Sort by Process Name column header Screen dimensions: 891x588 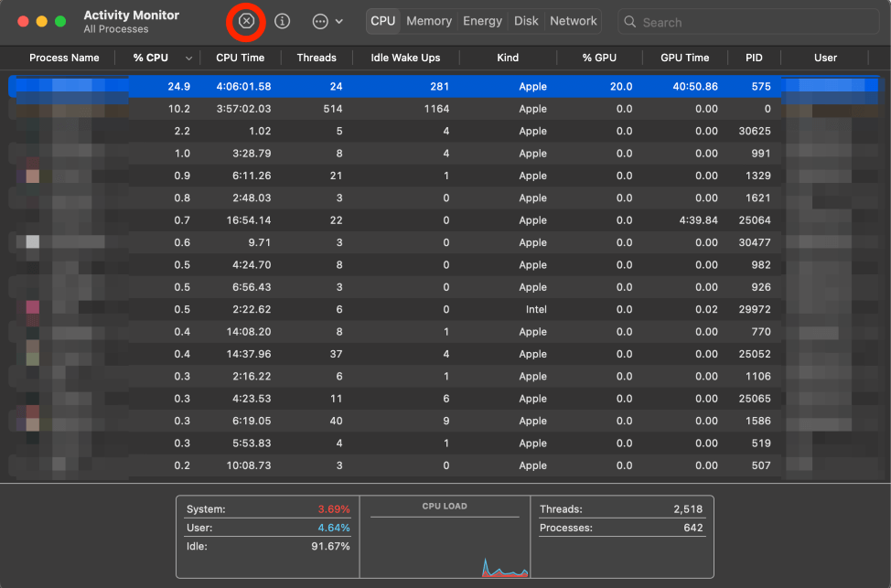(x=64, y=58)
